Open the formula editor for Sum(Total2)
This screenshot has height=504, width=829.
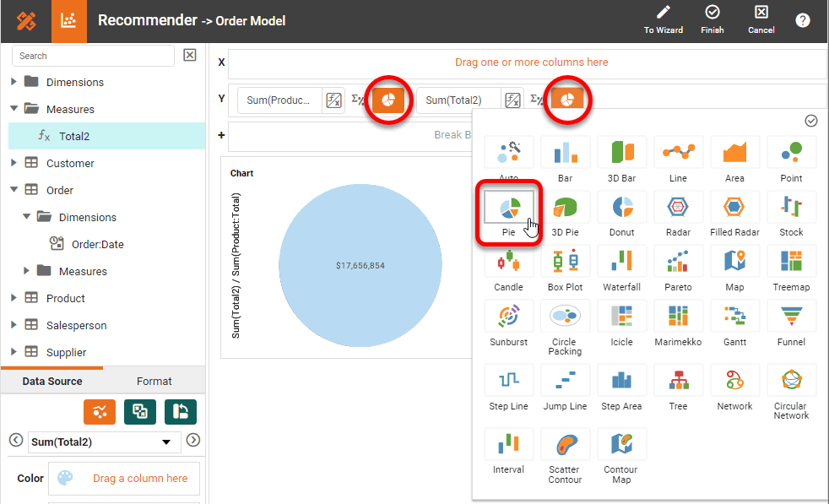(x=515, y=98)
